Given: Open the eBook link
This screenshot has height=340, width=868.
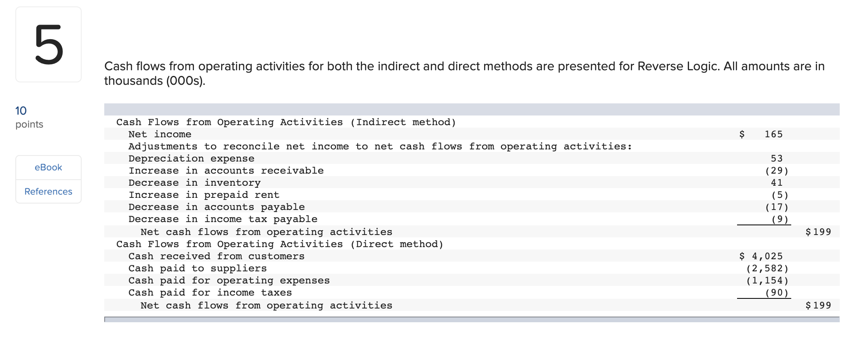Looking at the screenshot, I should tap(48, 167).
